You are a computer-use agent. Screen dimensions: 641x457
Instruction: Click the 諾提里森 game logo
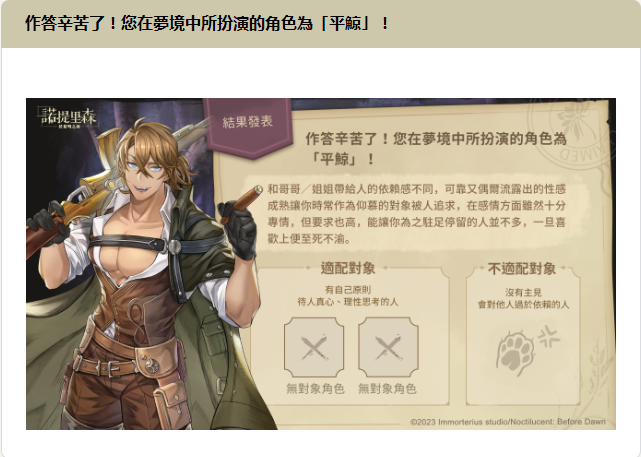click(68, 118)
